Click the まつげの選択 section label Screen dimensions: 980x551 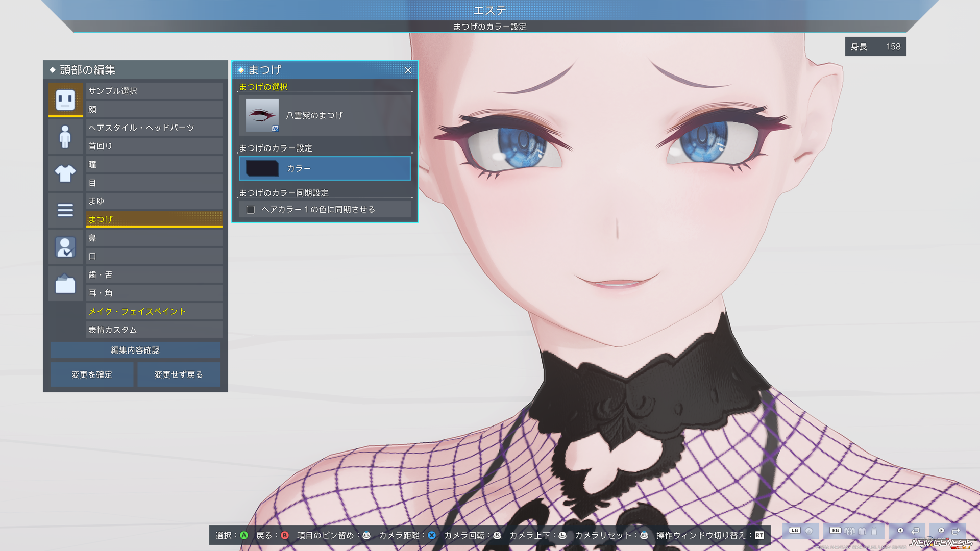[263, 87]
